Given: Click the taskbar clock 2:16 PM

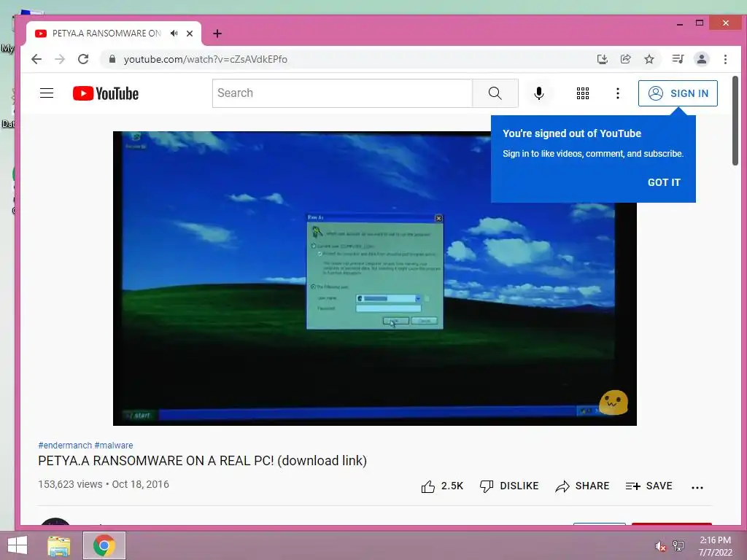Looking at the screenshot, I should coord(715,540).
